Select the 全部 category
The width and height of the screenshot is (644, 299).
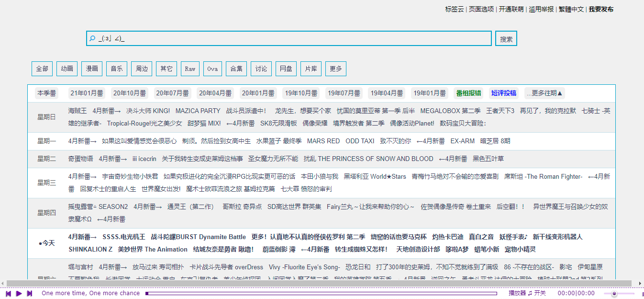42,69
